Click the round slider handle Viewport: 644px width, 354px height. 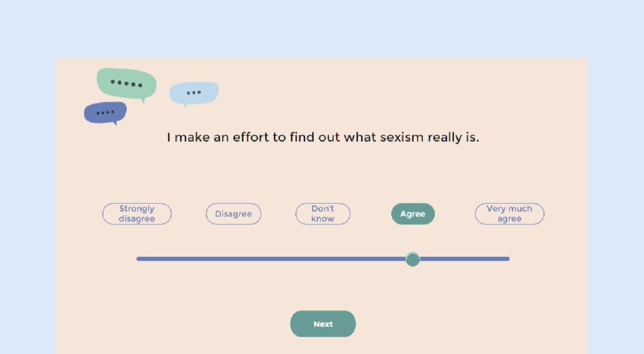pyautogui.click(x=413, y=259)
